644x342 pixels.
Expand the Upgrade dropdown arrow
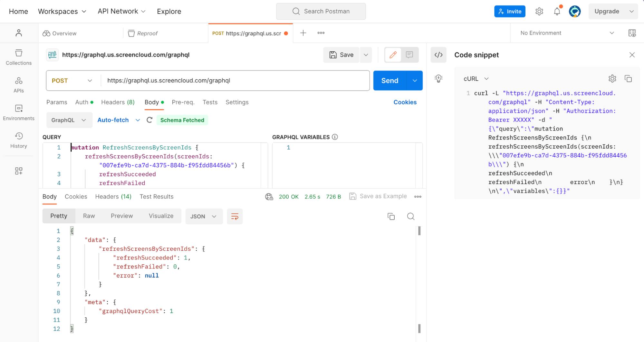(631, 11)
